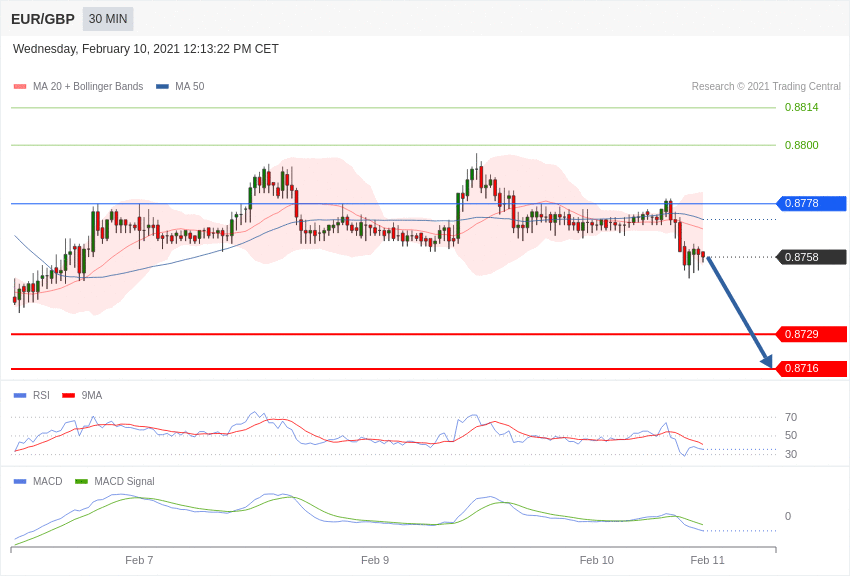Click the RSI 70 level label
The image size is (850, 576).
coord(791,417)
